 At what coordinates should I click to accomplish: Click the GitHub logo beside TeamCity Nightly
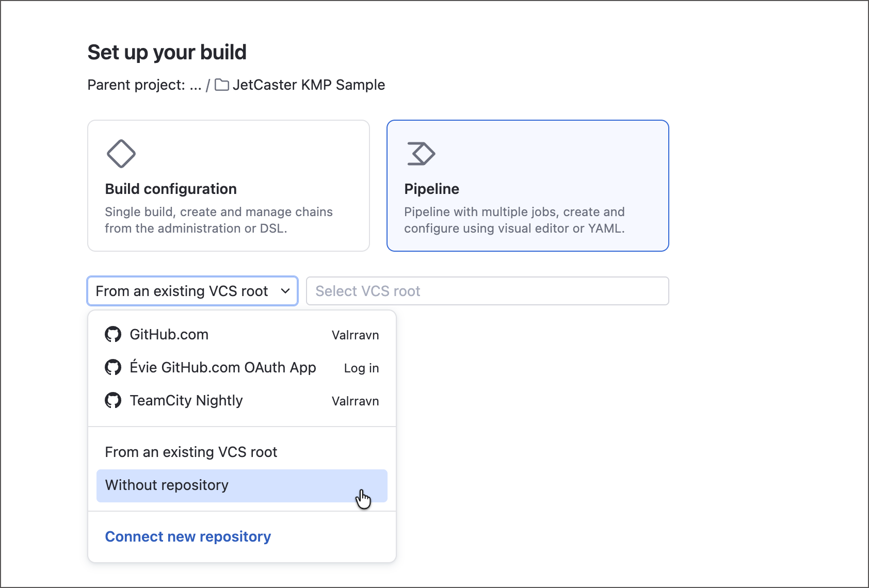coord(113,400)
